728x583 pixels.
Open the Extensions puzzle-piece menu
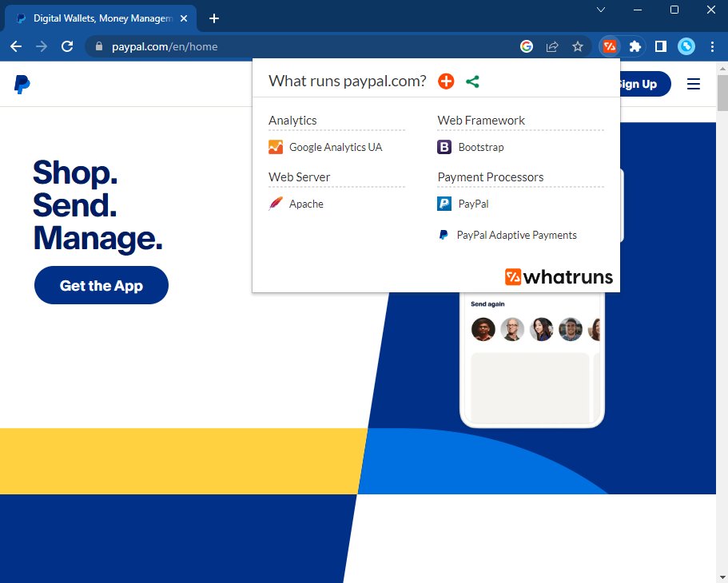(x=635, y=46)
